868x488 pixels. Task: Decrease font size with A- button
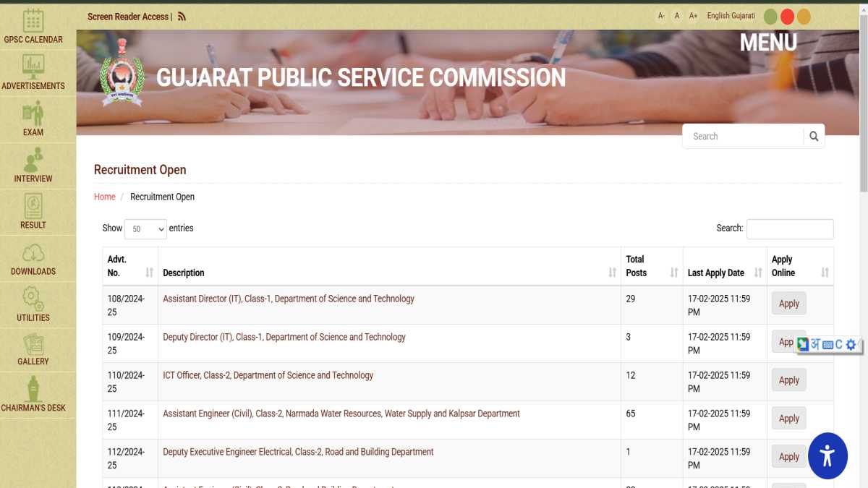pos(661,16)
